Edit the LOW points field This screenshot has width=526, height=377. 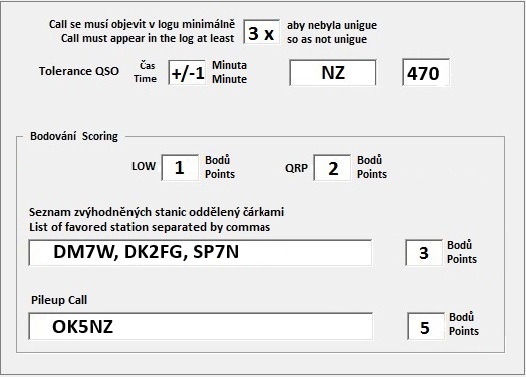(x=180, y=167)
